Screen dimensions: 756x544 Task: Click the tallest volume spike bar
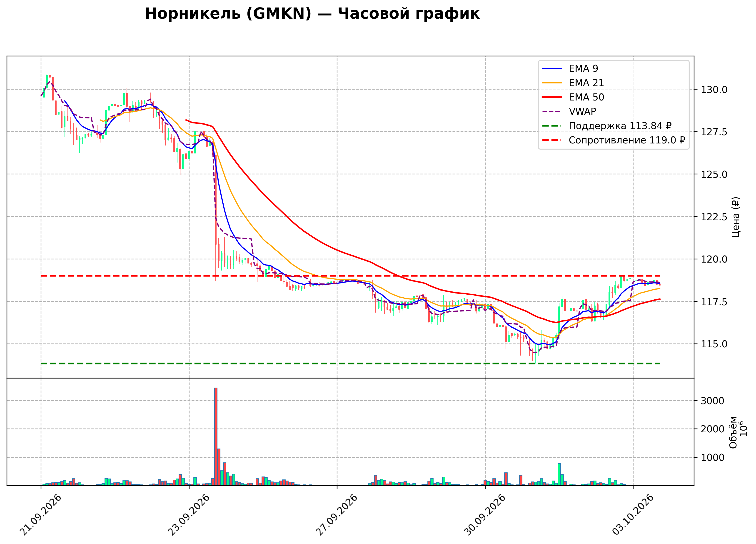click(x=216, y=437)
